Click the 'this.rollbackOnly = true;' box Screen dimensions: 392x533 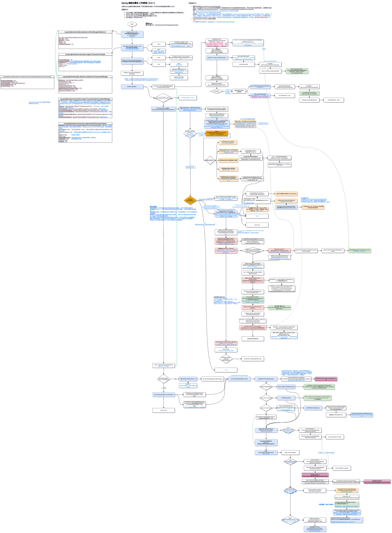click(284, 95)
